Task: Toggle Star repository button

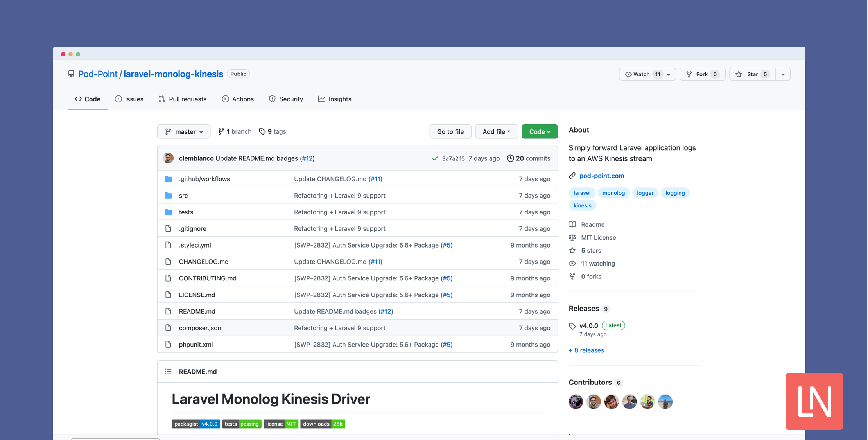Action: pyautogui.click(x=752, y=74)
